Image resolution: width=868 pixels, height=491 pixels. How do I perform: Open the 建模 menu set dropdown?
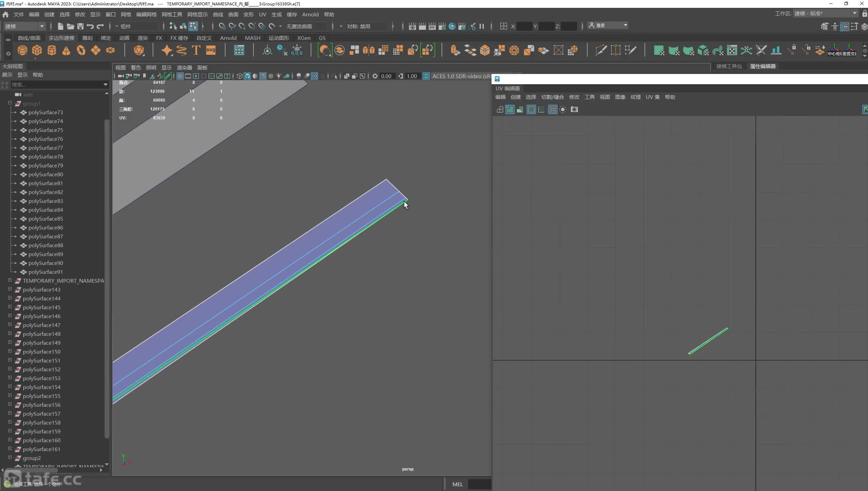(x=25, y=26)
